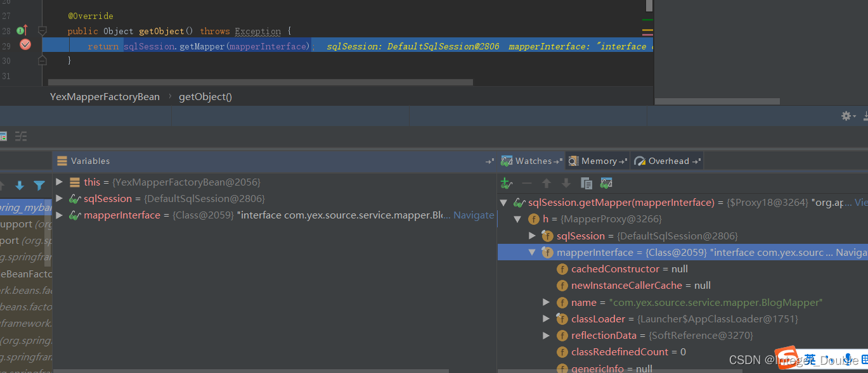This screenshot has width=868, height=373.
Task: Expand the sqlSession variable in Variables
Action: 60,198
